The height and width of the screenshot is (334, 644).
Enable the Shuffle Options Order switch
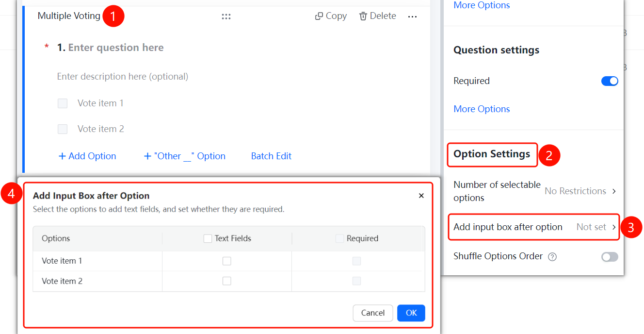tap(610, 257)
